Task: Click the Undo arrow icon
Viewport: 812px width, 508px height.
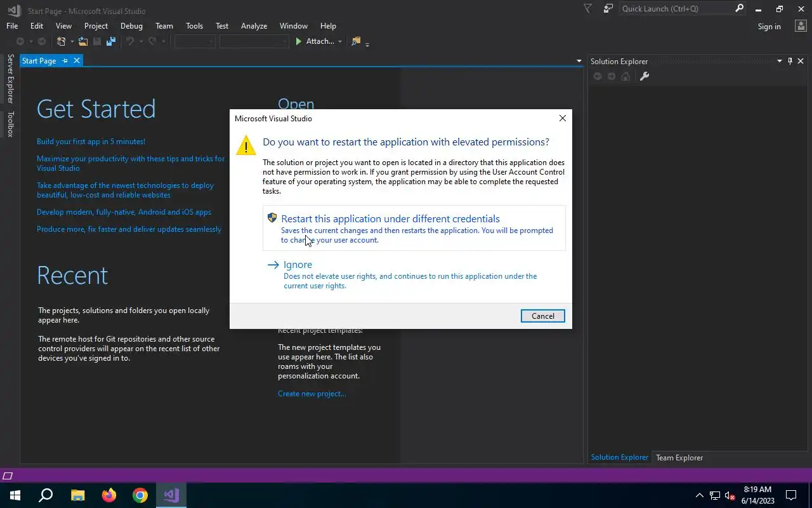Action: (129, 41)
